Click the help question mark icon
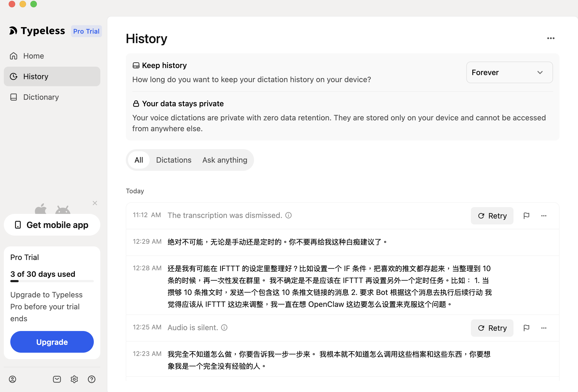 pyautogui.click(x=92, y=379)
